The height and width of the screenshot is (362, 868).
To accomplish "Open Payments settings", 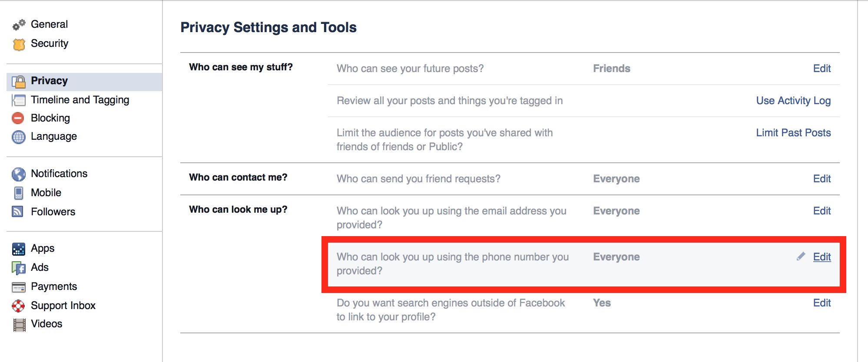I will click(54, 286).
